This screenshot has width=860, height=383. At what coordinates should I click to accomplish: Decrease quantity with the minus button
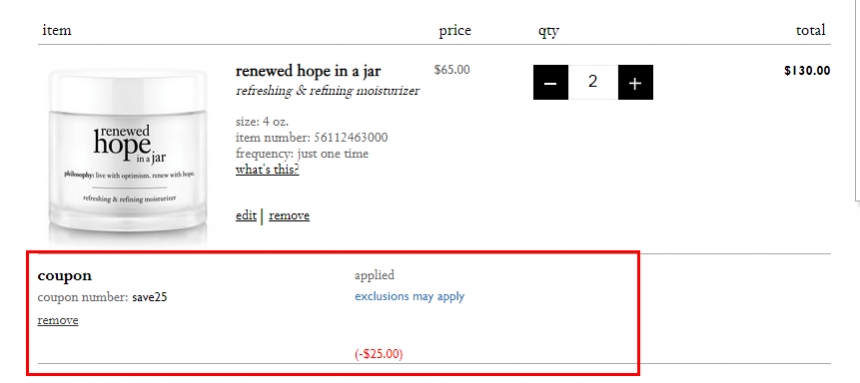pyautogui.click(x=550, y=82)
